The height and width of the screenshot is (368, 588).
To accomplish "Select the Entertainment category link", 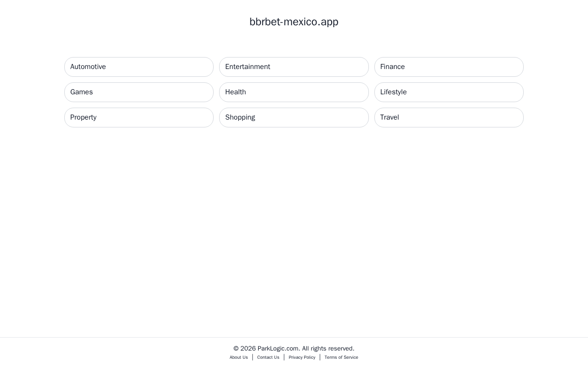I will (294, 67).
